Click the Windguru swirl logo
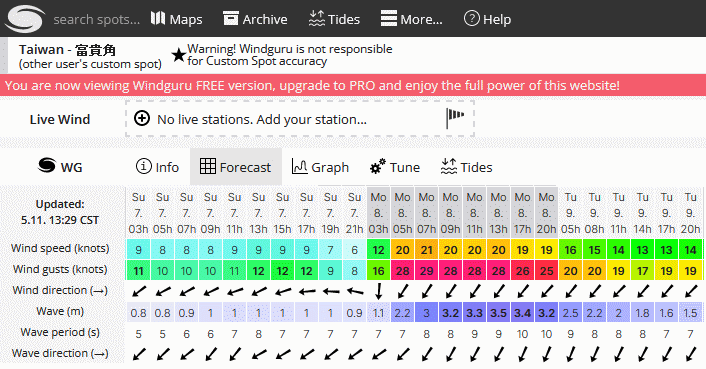 click(24, 18)
